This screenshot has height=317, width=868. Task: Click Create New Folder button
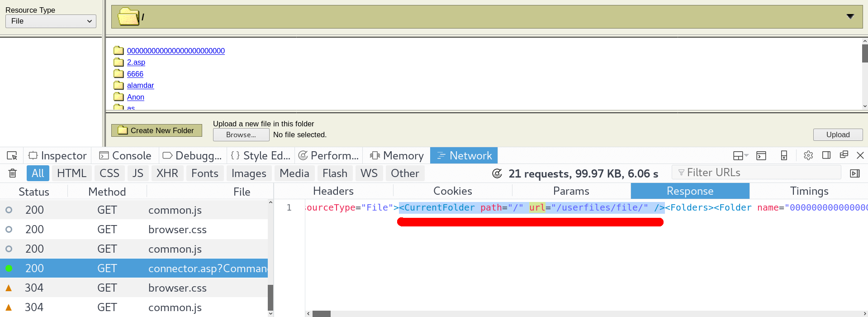(x=157, y=130)
